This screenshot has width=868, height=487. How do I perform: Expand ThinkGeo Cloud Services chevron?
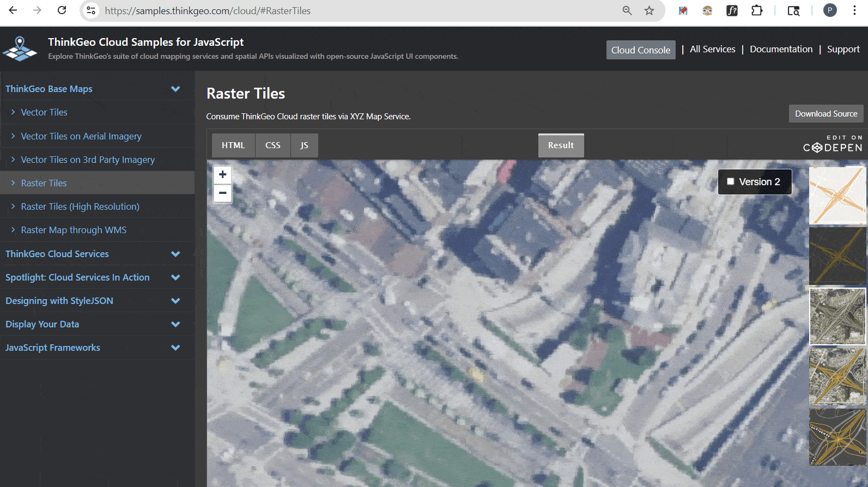tap(175, 254)
